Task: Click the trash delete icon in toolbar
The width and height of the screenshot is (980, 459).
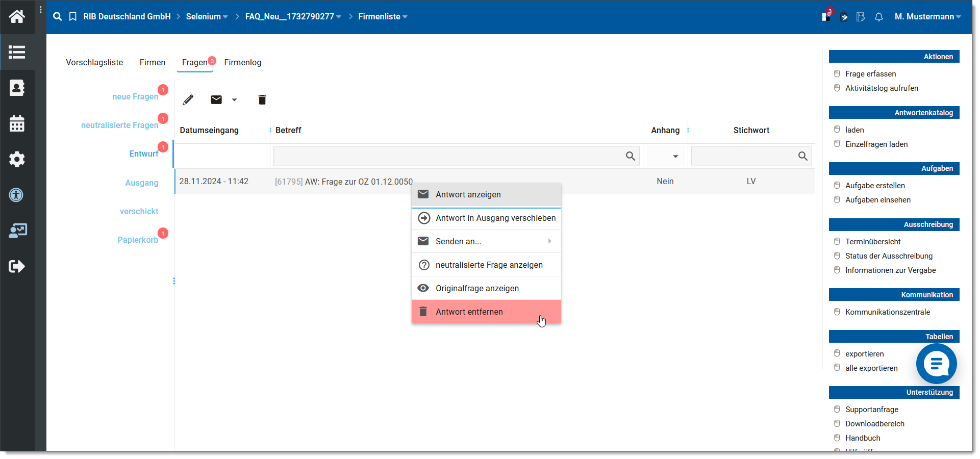Action: [262, 100]
